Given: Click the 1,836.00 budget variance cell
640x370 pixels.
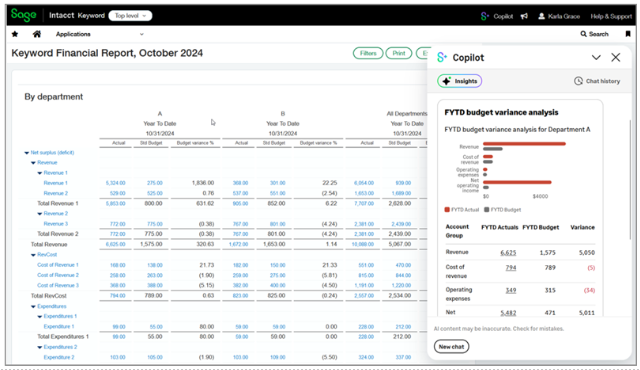Looking at the screenshot, I should [x=203, y=183].
